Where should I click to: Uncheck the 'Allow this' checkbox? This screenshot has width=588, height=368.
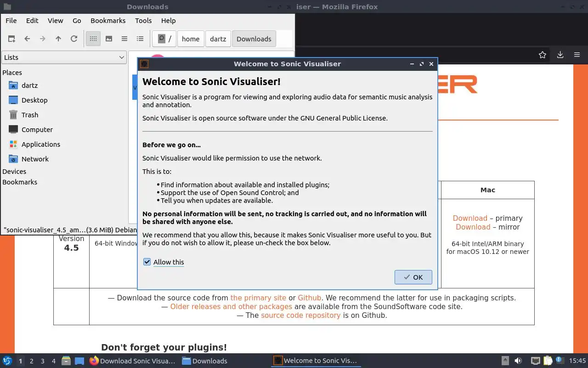[147, 262]
